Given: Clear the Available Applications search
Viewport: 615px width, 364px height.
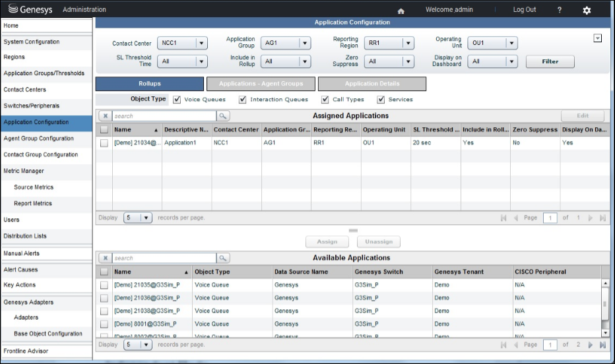Looking at the screenshot, I should [x=105, y=258].
